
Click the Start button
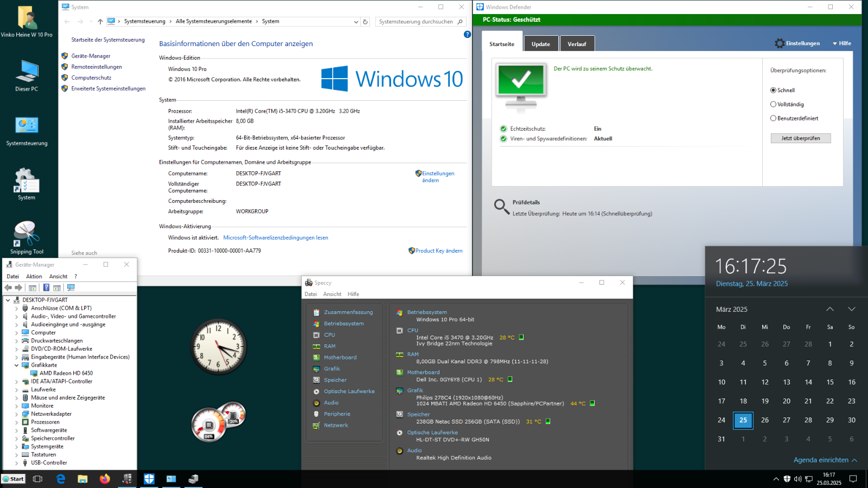click(x=14, y=479)
